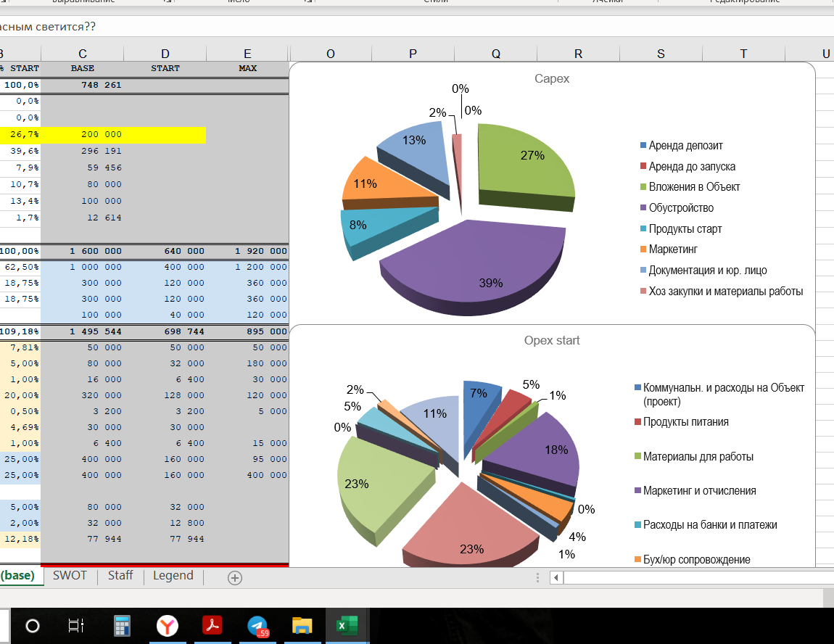This screenshot has width=834, height=644.
Task: Open Calculator app from taskbar
Action: pos(123,626)
